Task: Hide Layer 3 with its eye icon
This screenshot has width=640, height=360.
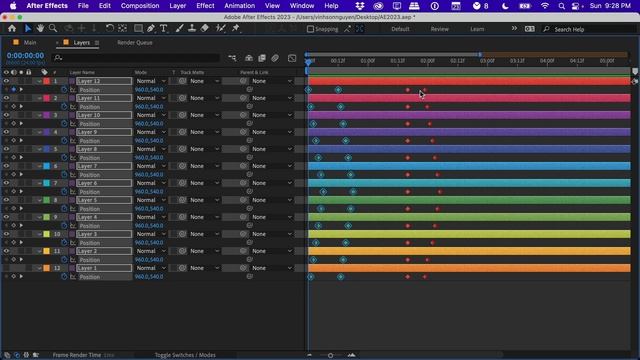Action: click(6, 234)
